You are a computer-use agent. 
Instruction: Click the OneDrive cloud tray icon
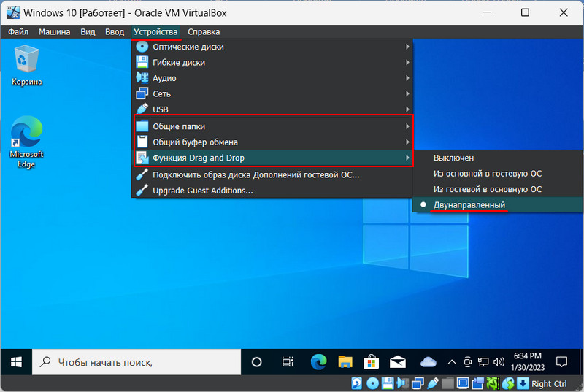(x=429, y=362)
